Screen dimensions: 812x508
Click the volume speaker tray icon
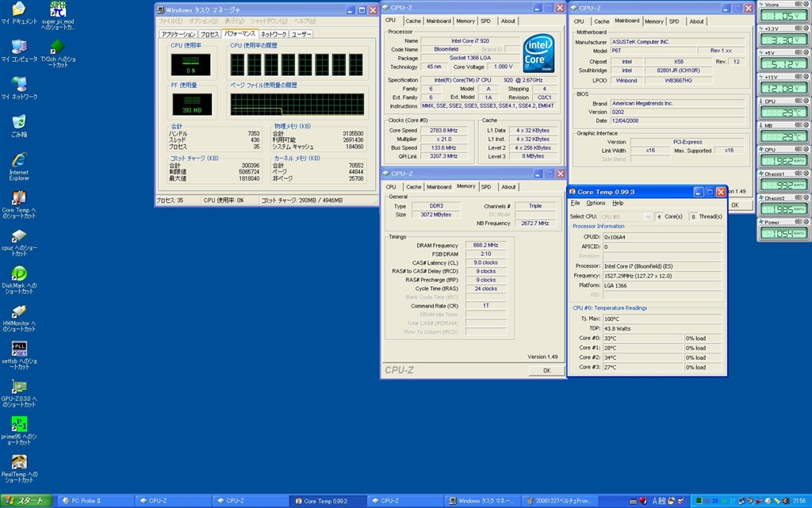click(x=787, y=501)
